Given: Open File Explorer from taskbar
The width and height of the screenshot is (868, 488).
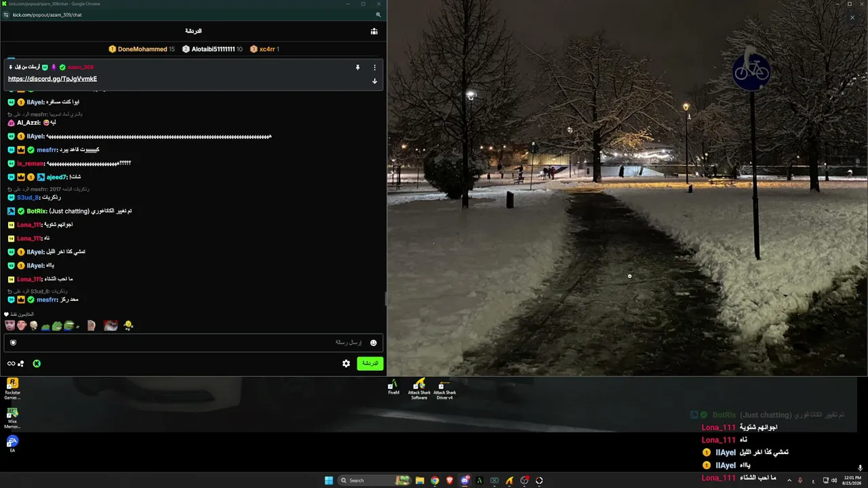Looking at the screenshot, I should 420,481.
